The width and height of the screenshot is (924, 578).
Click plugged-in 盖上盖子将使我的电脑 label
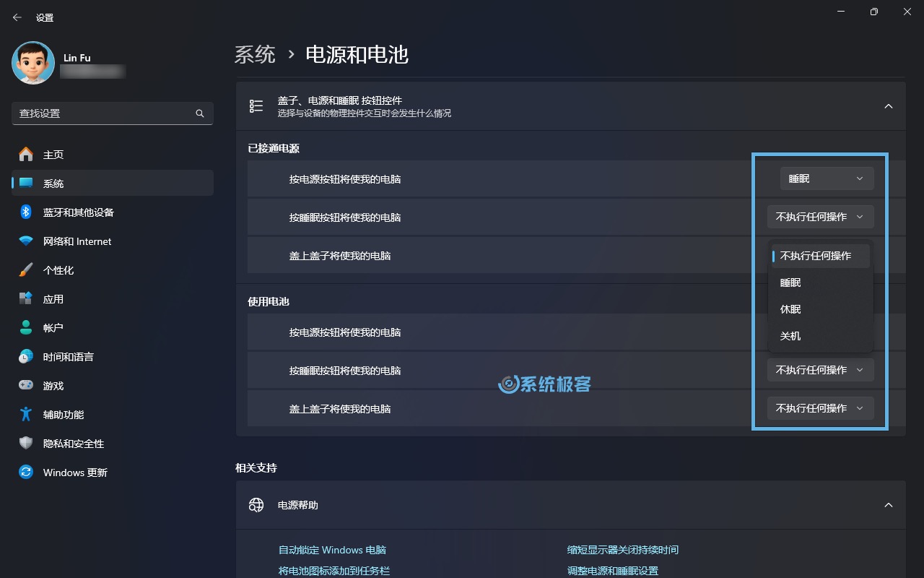(340, 256)
